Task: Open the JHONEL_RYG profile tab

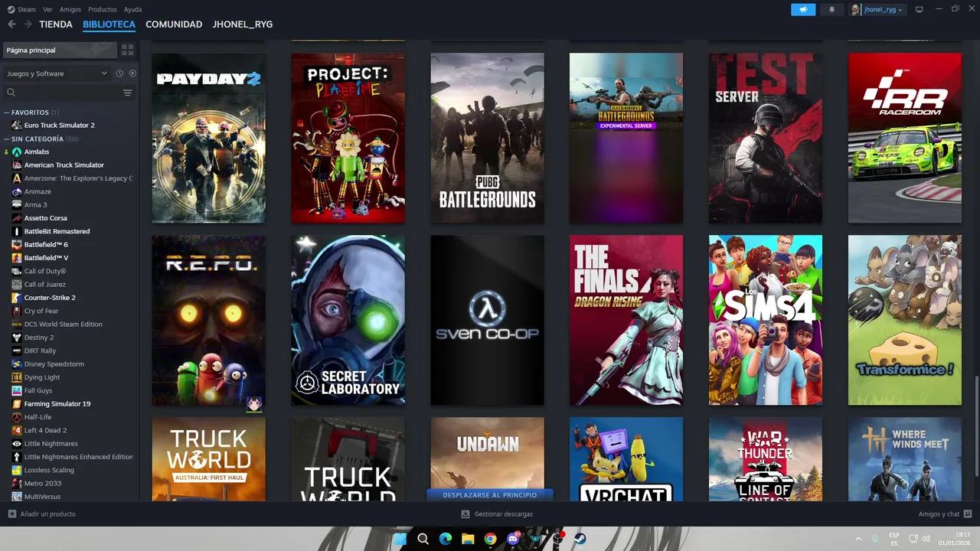Action: coord(242,24)
